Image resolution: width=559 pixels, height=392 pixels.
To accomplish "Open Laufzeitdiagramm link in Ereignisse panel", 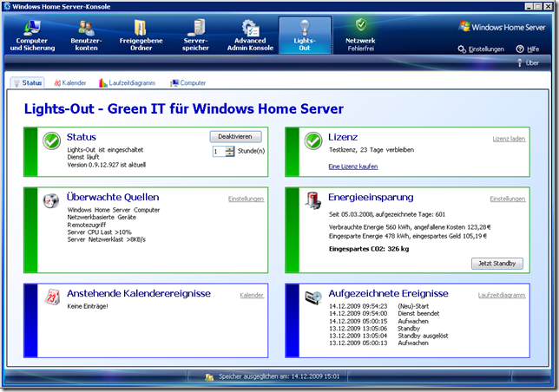I will point(502,295).
